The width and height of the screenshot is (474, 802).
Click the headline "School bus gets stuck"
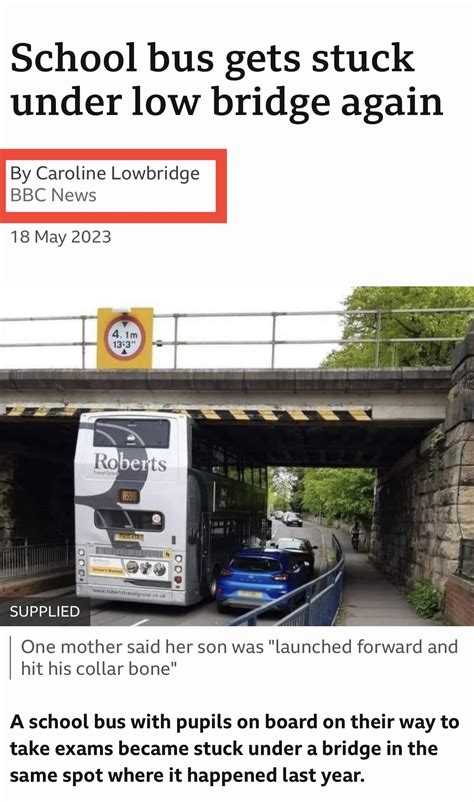(x=212, y=58)
